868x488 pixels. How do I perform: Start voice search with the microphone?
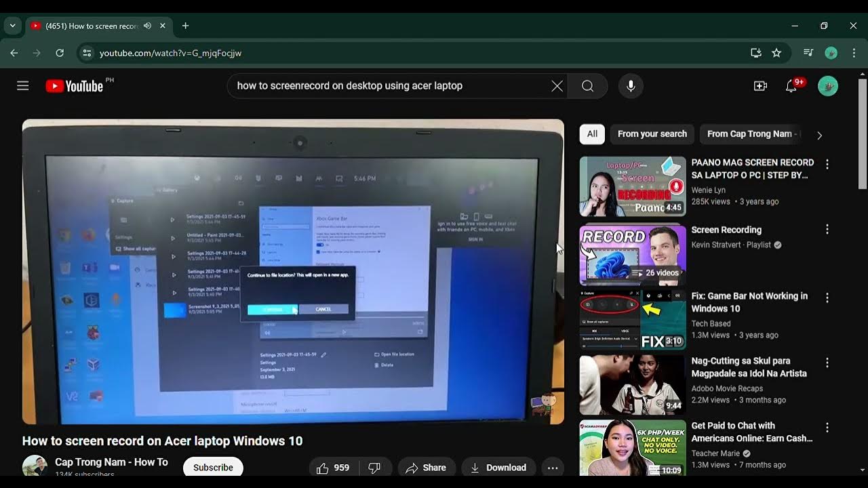click(631, 86)
